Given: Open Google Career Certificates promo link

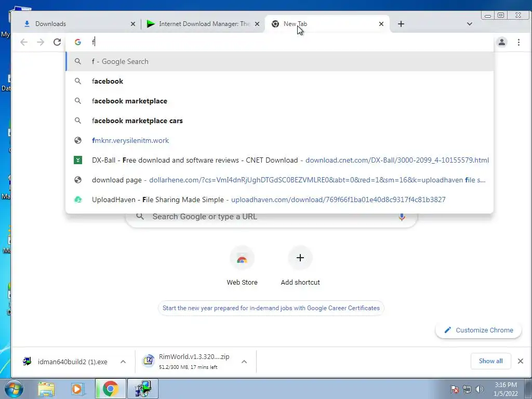Looking at the screenshot, I should pyautogui.click(x=271, y=308).
